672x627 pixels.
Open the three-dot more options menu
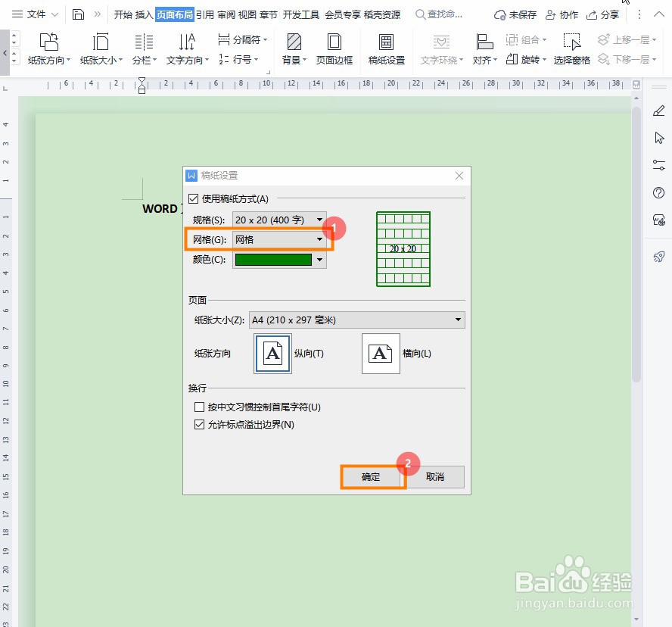pos(639,14)
